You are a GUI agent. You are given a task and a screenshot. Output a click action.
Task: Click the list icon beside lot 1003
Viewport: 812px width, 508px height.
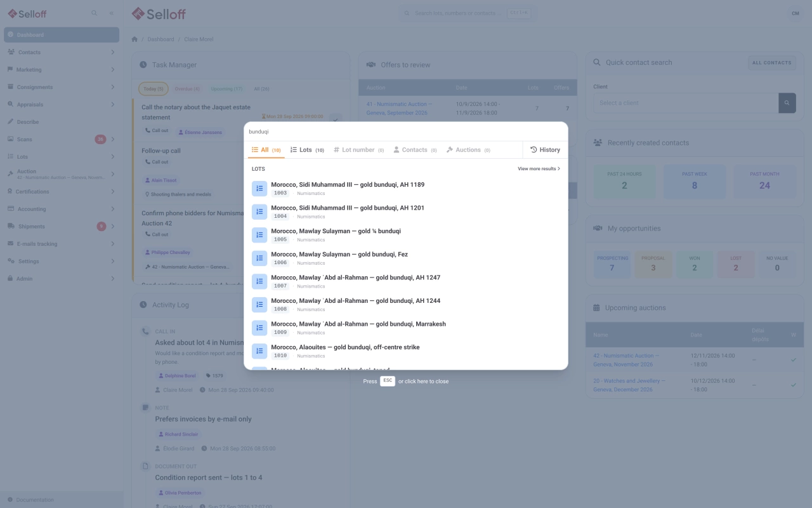[x=259, y=189]
